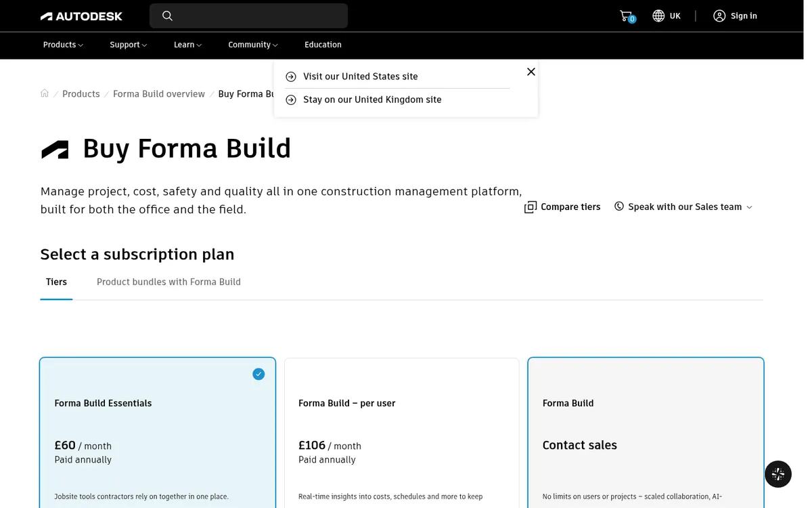Click the Sign in text
The height and width of the screenshot is (508, 812).
744,16
